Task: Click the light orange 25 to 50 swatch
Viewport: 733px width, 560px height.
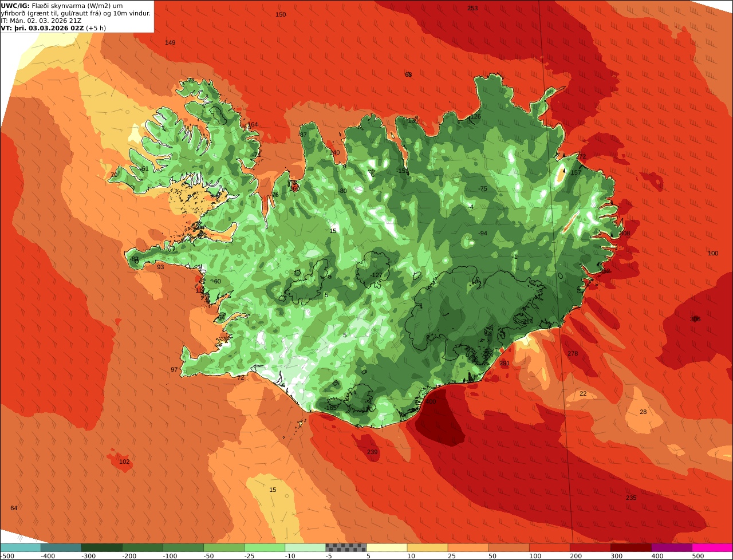Action: tap(468, 547)
